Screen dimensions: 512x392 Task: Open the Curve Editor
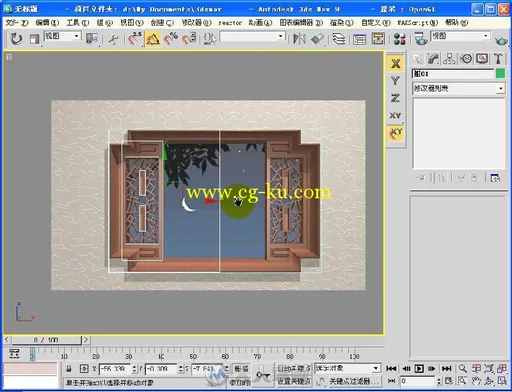[x=359, y=39]
